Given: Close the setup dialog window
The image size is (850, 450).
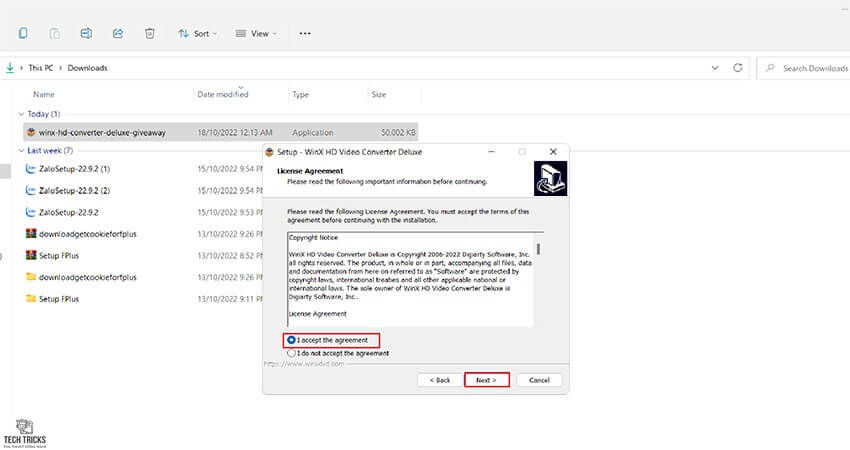Looking at the screenshot, I should 553,152.
